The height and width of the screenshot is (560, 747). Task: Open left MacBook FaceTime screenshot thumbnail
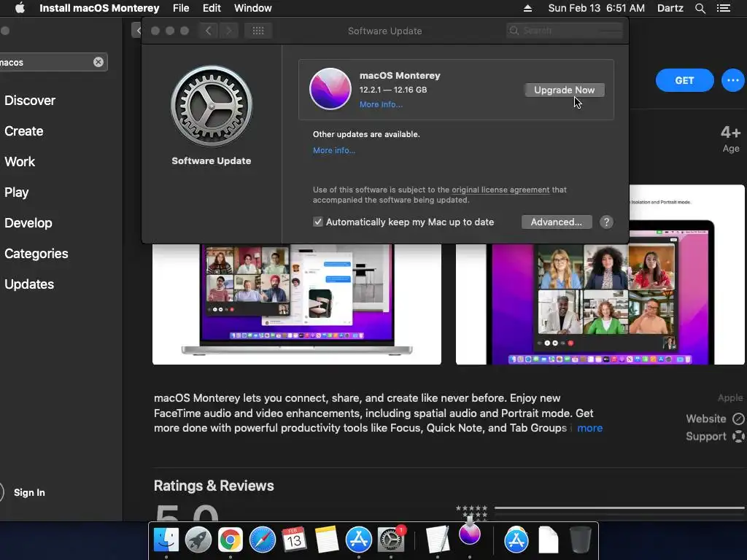tap(297, 304)
